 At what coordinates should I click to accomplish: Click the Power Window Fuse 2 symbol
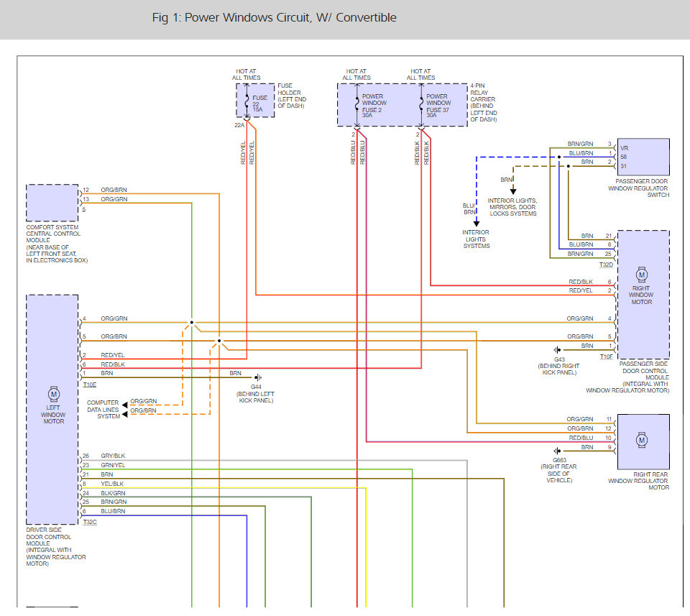pyautogui.click(x=357, y=103)
